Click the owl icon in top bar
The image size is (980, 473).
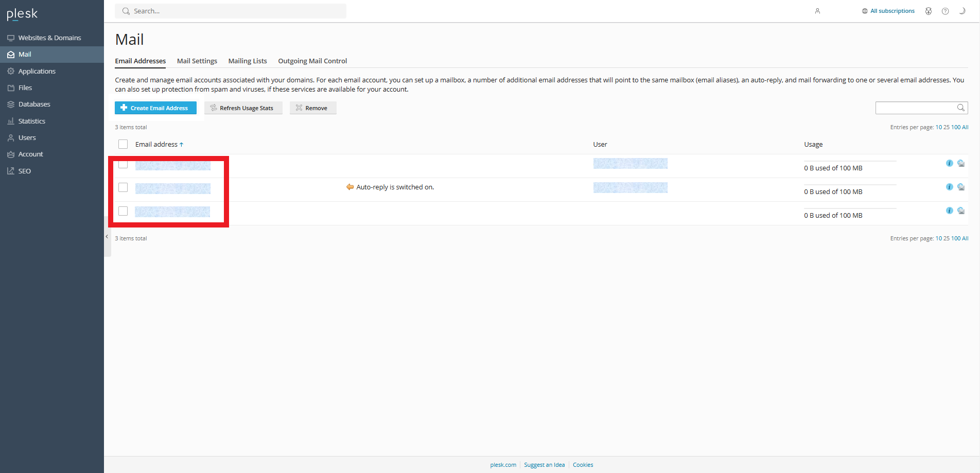click(929, 11)
